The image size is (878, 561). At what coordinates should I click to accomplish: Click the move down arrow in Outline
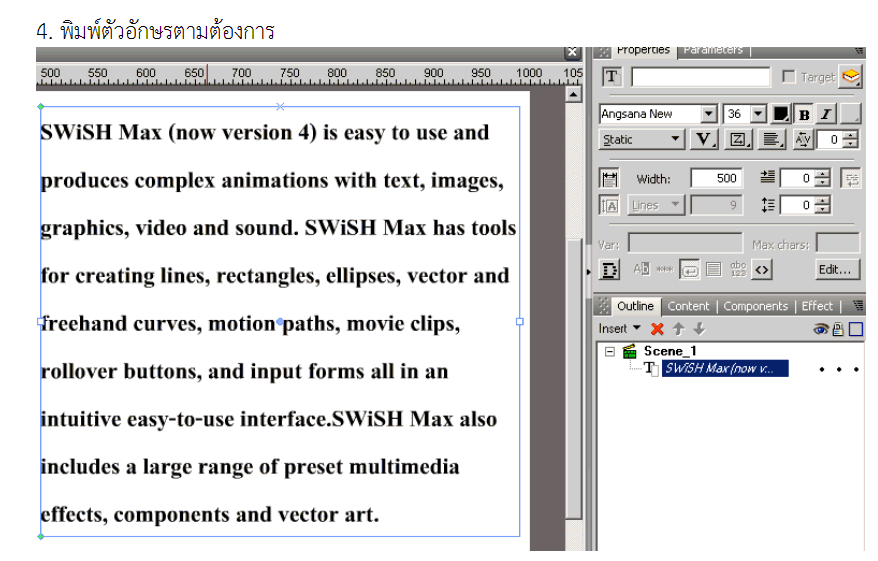pyautogui.click(x=699, y=329)
